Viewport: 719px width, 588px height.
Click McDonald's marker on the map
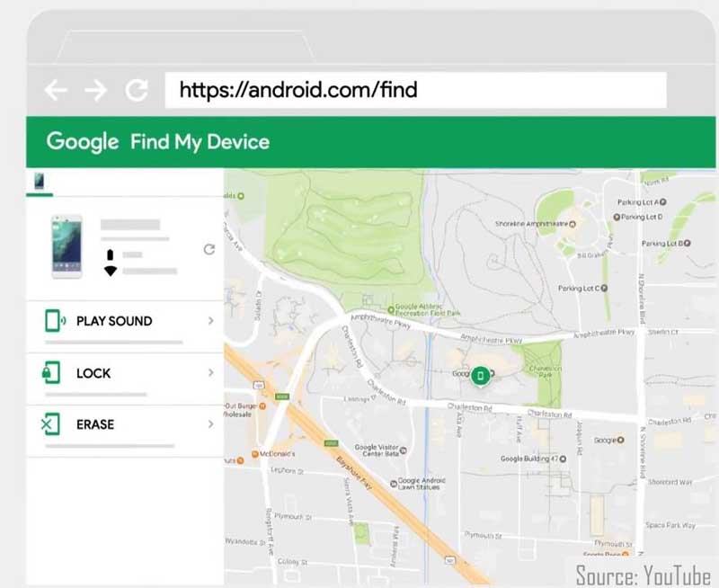click(256, 454)
